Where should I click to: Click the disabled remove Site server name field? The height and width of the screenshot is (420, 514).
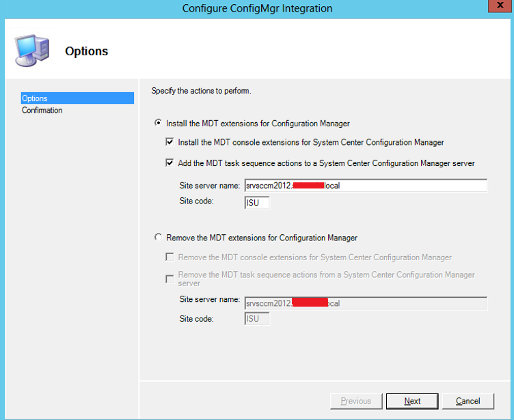(366, 303)
